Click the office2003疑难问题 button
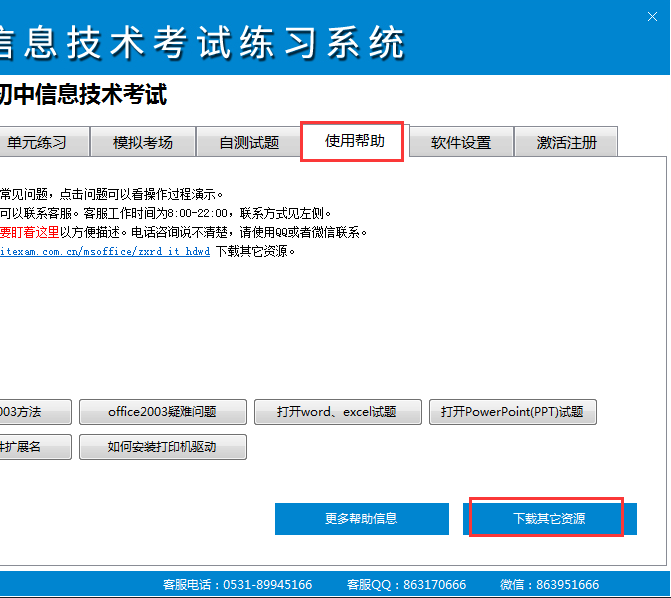Viewport: 671px width, 598px height. 162,411
